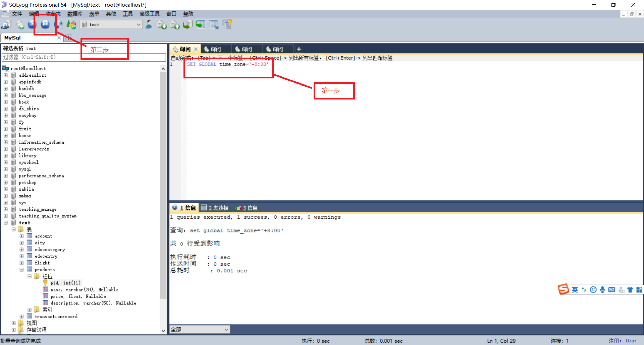The image size is (644, 345).
Task: Expand the sakila database node
Action: 6,189
